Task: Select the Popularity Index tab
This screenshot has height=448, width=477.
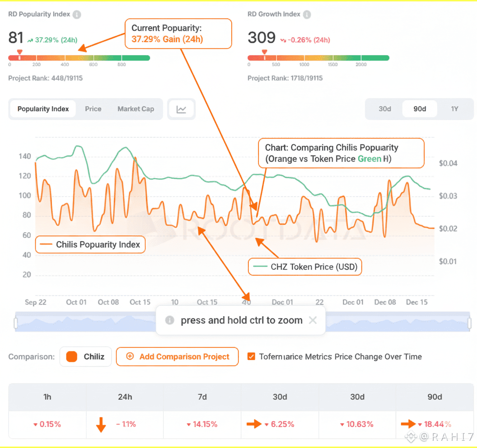Action: 43,109
